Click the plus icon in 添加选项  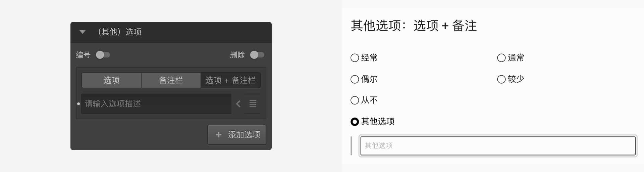click(219, 135)
